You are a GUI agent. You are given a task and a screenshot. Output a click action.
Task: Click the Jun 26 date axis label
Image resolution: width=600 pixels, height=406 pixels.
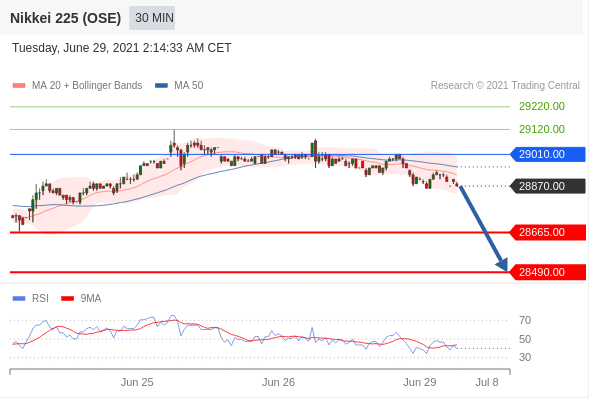pos(278,382)
